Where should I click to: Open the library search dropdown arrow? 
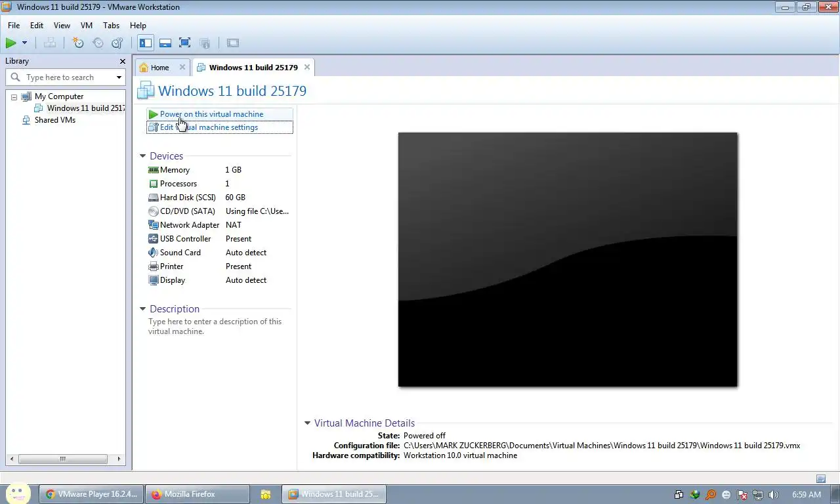coord(119,77)
